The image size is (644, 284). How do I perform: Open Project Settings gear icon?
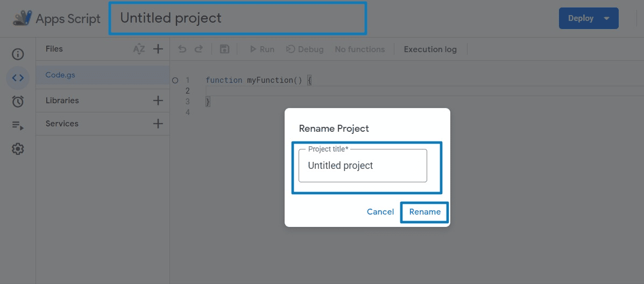[18, 149]
